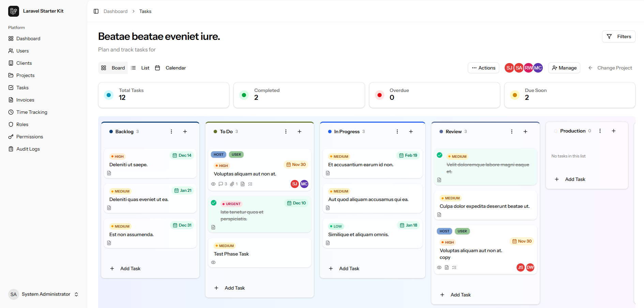Click the plus icon in Review column header

click(525, 132)
